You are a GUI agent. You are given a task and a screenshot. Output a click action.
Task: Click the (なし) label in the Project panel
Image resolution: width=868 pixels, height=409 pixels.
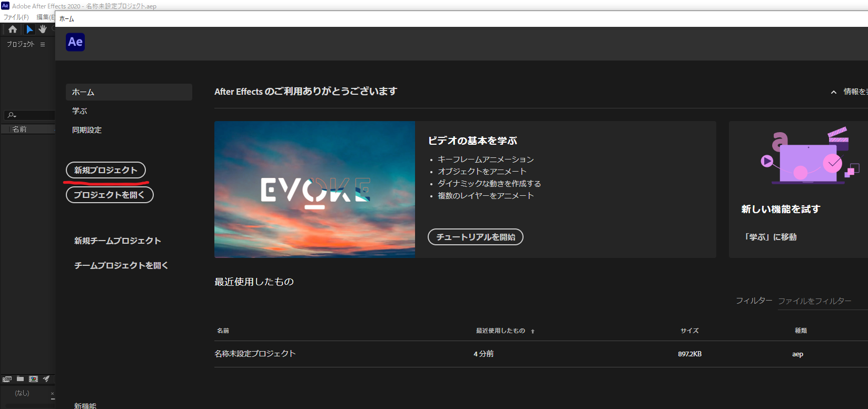point(22,393)
